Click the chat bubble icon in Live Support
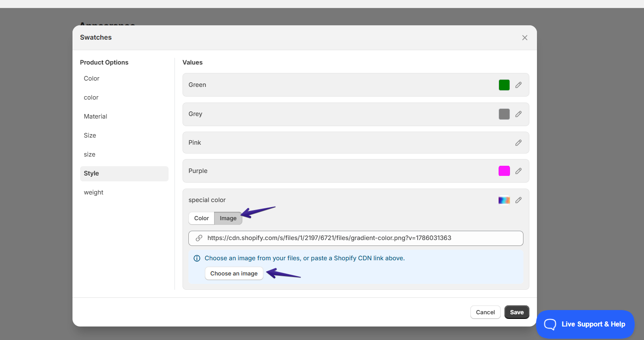Image resolution: width=644 pixels, height=340 pixels. coord(550,324)
